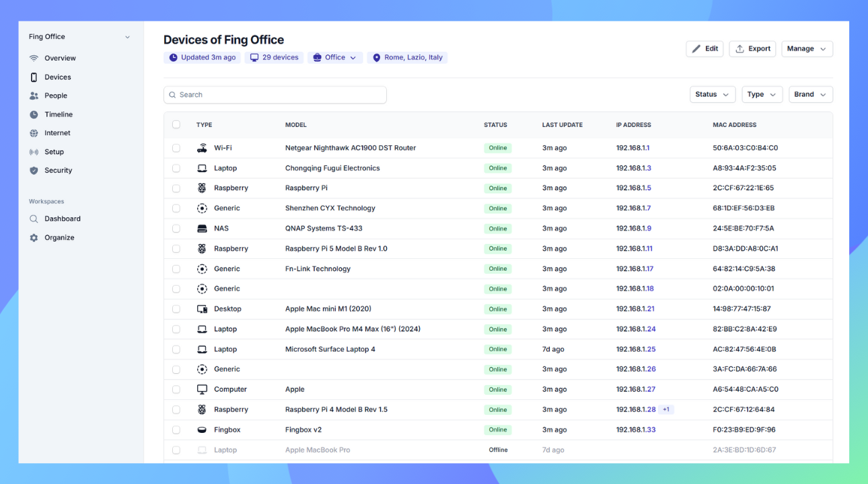Click the magnifier icon beside Dashboard

click(34, 219)
